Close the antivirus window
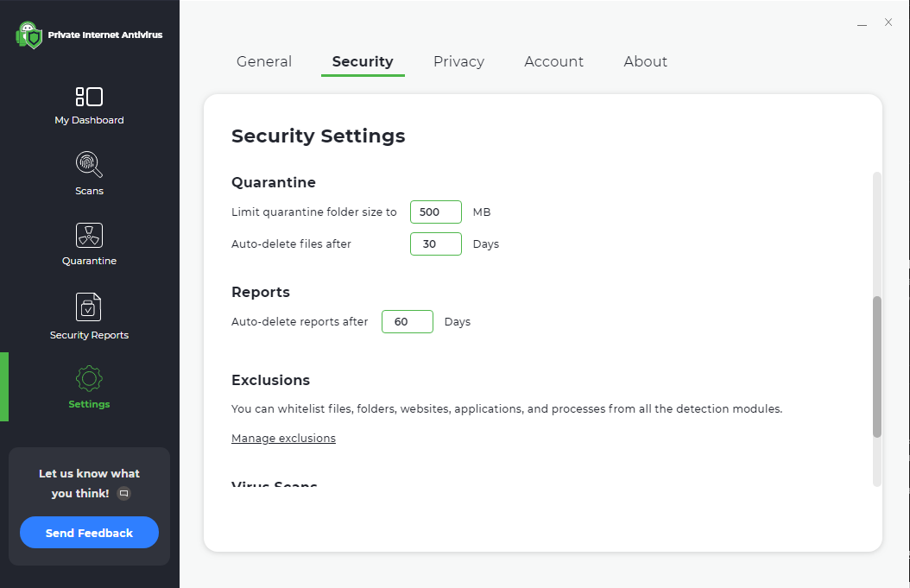The height and width of the screenshot is (588, 910). 888,22
